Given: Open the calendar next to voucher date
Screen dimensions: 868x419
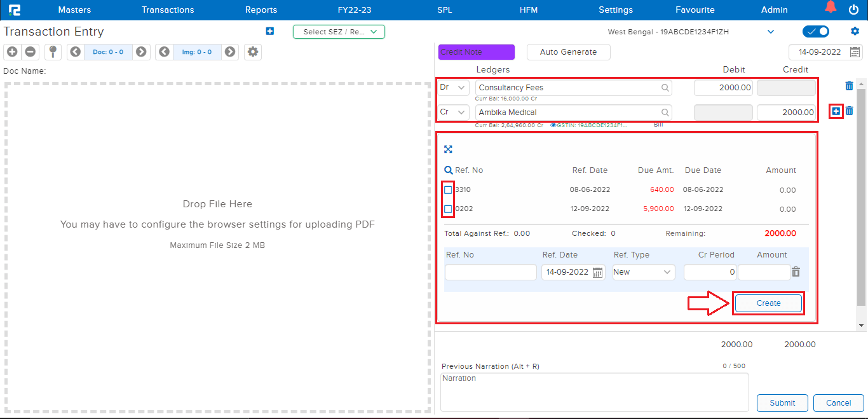Looking at the screenshot, I should [x=855, y=52].
